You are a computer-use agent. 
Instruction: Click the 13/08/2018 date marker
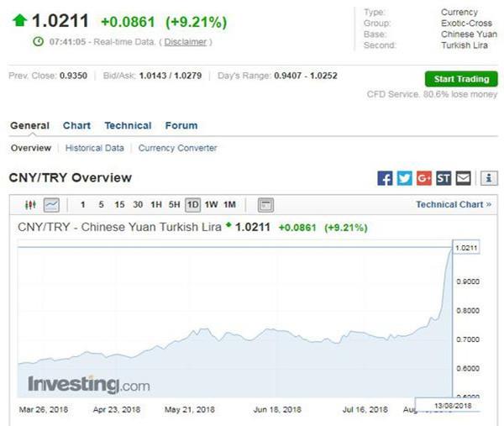coord(453,406)
